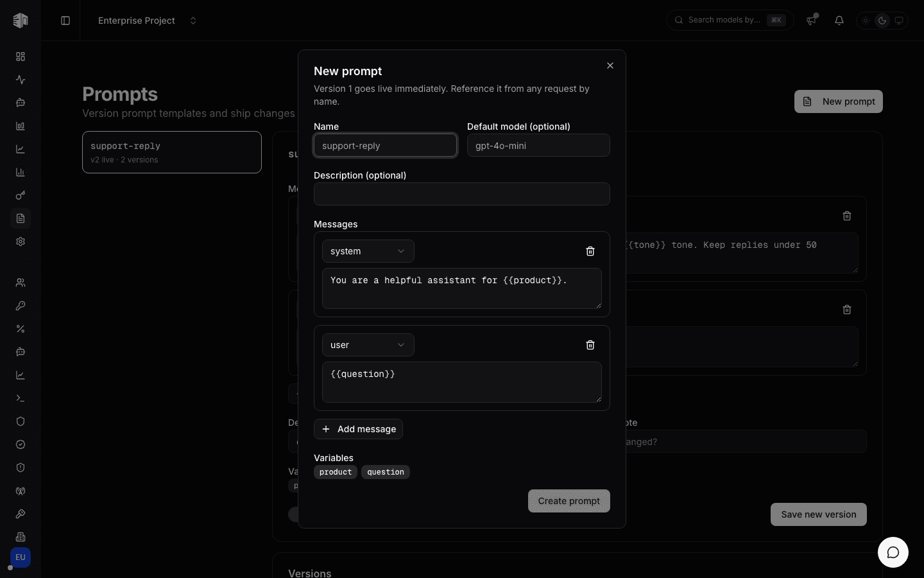This screenshot has height=578, width=924.
Task: Click the EU avatar badge in sidebar
Action: pyautogui.click(x=21, y=557)
